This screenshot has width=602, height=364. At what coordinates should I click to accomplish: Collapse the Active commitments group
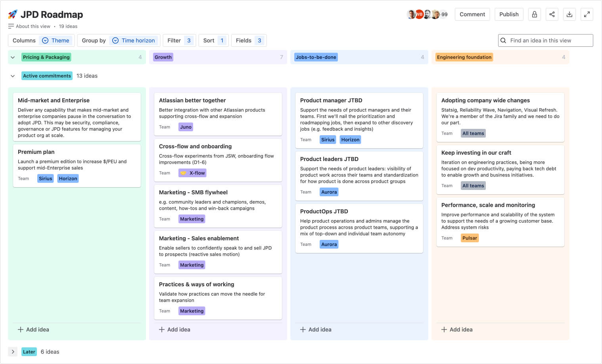(x=13, y=76)
